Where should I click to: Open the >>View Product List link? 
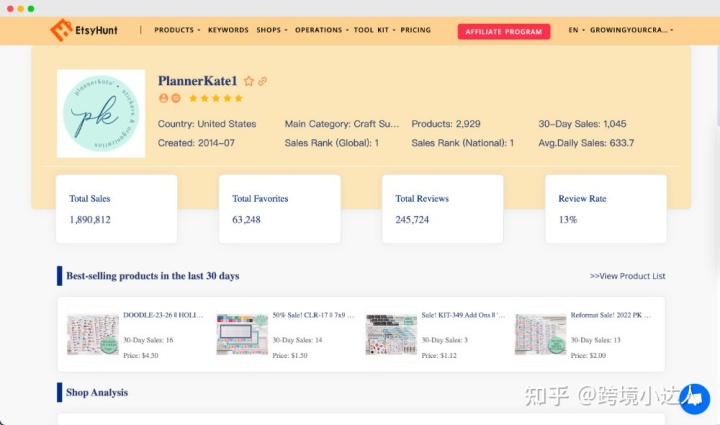click(627, 276)
